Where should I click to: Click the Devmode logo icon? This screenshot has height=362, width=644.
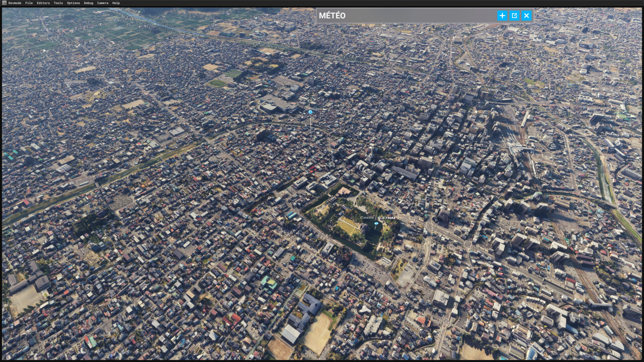(4, 3)
